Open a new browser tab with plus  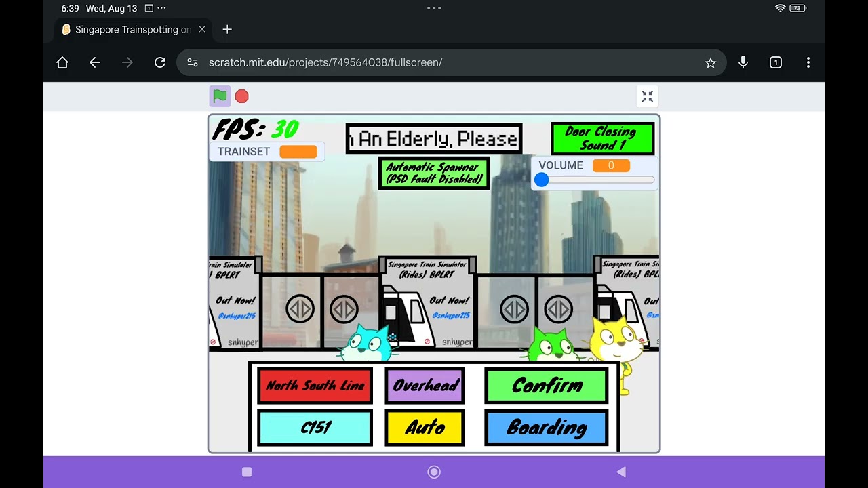pos(227,30)
